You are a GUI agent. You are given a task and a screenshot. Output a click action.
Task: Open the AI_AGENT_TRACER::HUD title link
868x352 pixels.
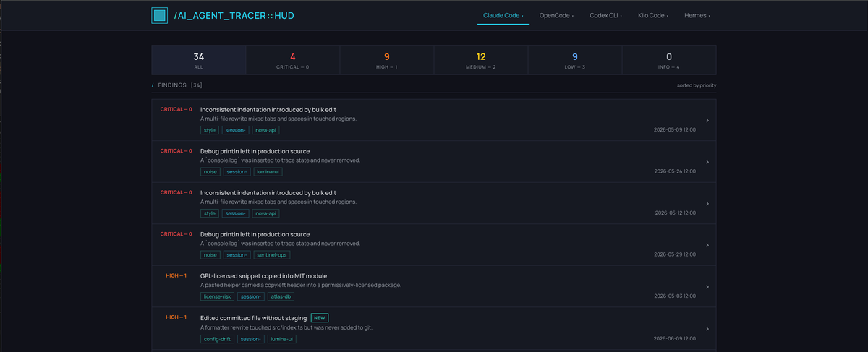click(234, 15)
